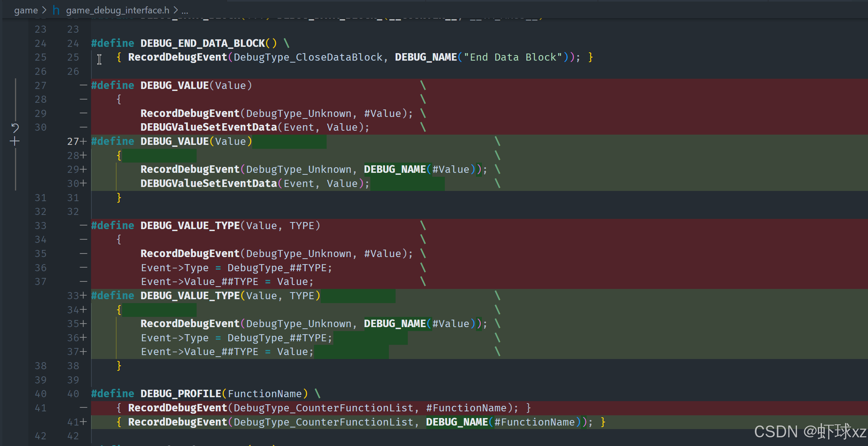Click the chevron after the 'game' breadcrumb
This screenshot has width=868, height=446.
point(44,10)
